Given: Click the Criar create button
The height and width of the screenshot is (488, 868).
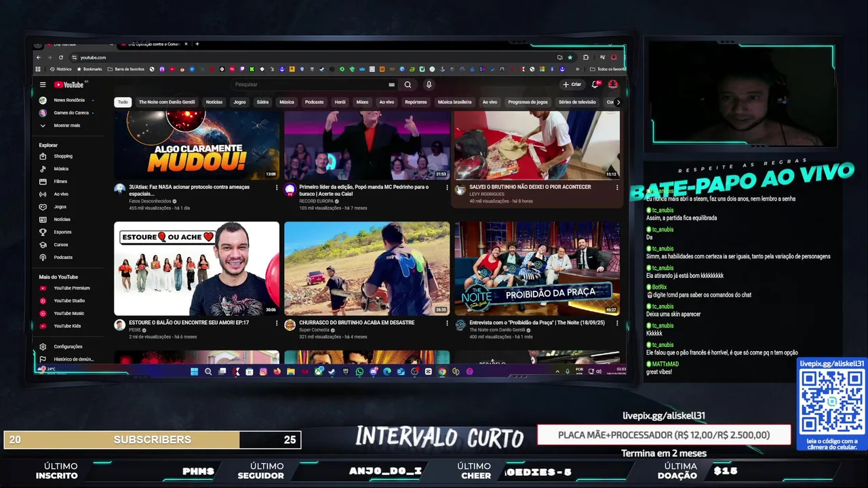Looking at the screenshot, I should click(572, 85).
